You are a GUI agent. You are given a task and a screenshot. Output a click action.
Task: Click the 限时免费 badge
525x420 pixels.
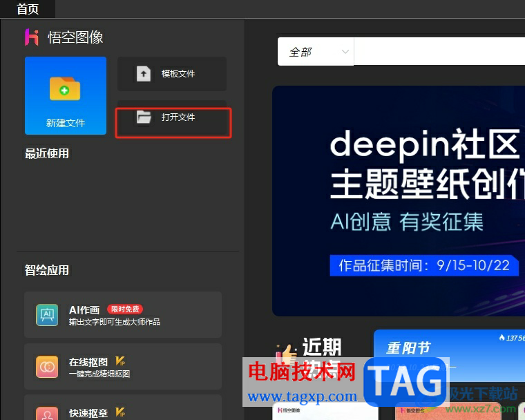125,309
